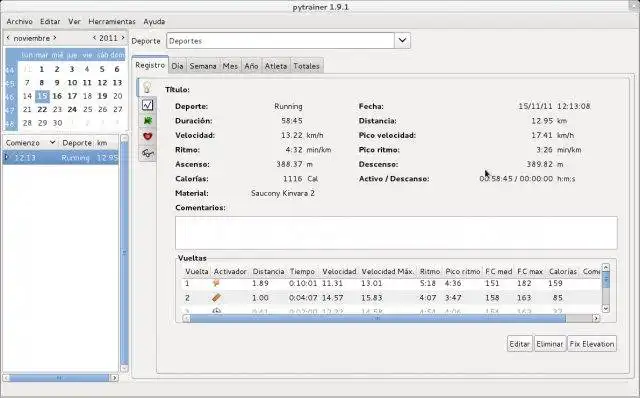640x398 pixels.
Task: Expand the 12:13 Running record row
Action: click(6, 157)
